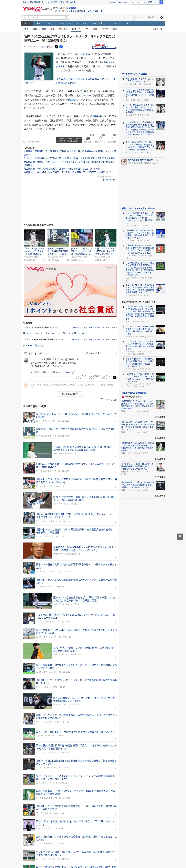The height and width of the screenshot is (868, 186).
Task: Select the 国際 category
Action: 44,29
